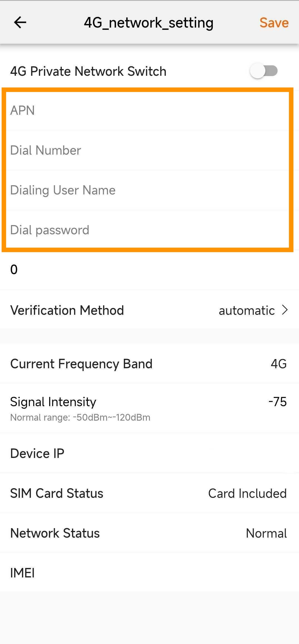Select the Dialing User Name field
This screenshot has width=299, height=644.
(x=147, y=190)
